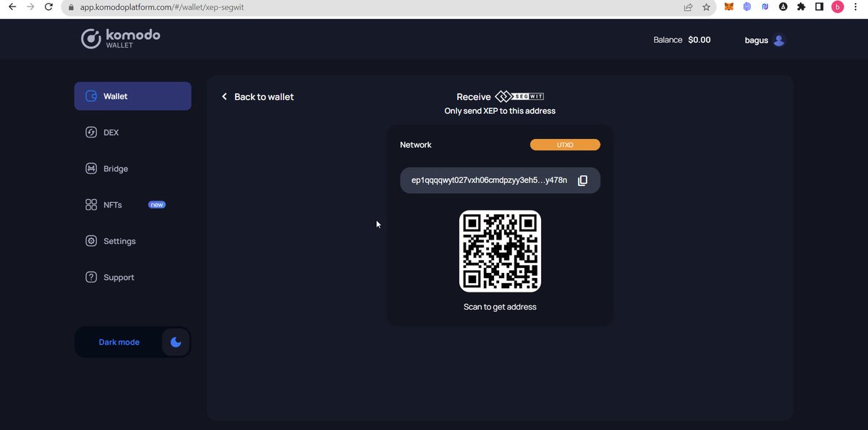The width and height of the screenshot is (868, 430).
Task: Copy the XEP address with copy icon
Action: [x=582, y=180]
